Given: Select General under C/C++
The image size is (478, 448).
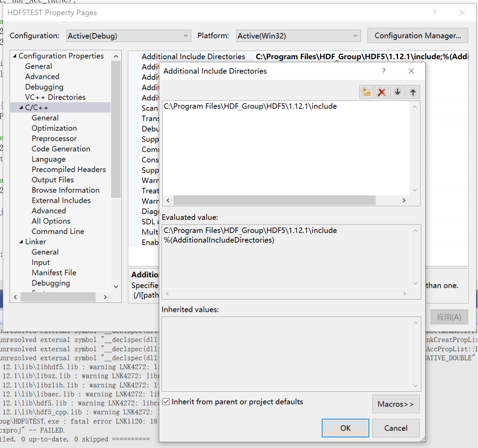Looking at the screenshot, I should (45, 118).
